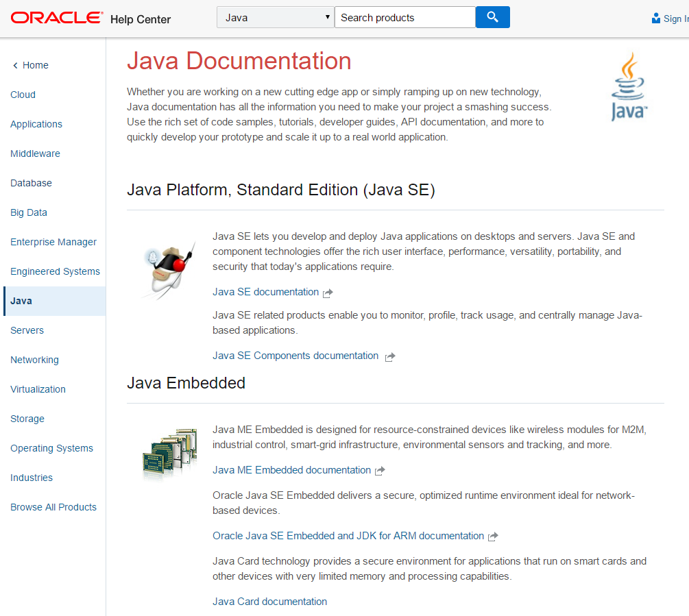Click the Oracle logo
Viewport: 689px width, 616px height.
pos(57,18)
